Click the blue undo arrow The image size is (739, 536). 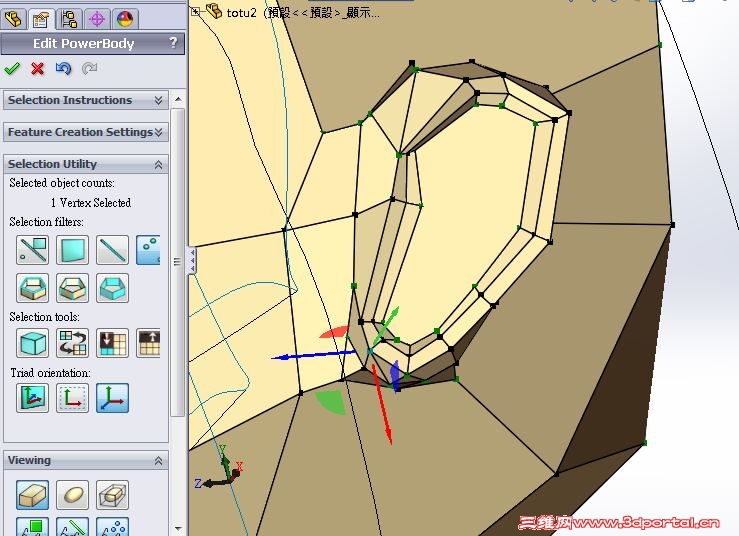coord(64,68)
